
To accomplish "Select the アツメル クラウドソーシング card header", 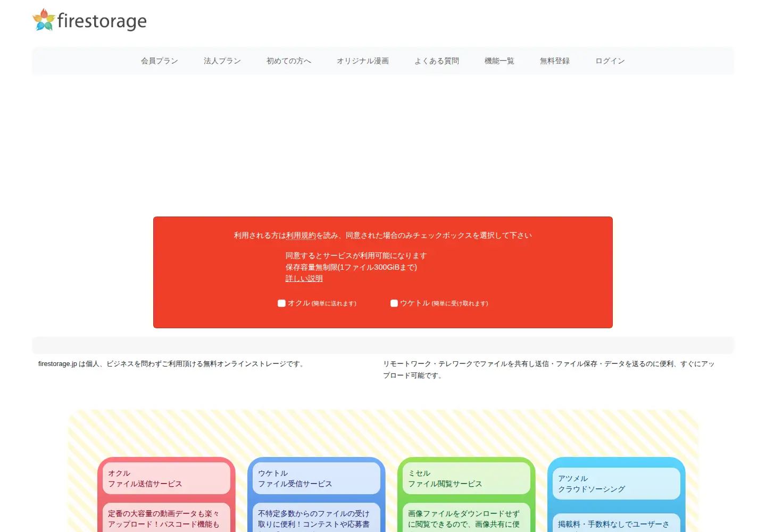I will [x=617, y=484].
